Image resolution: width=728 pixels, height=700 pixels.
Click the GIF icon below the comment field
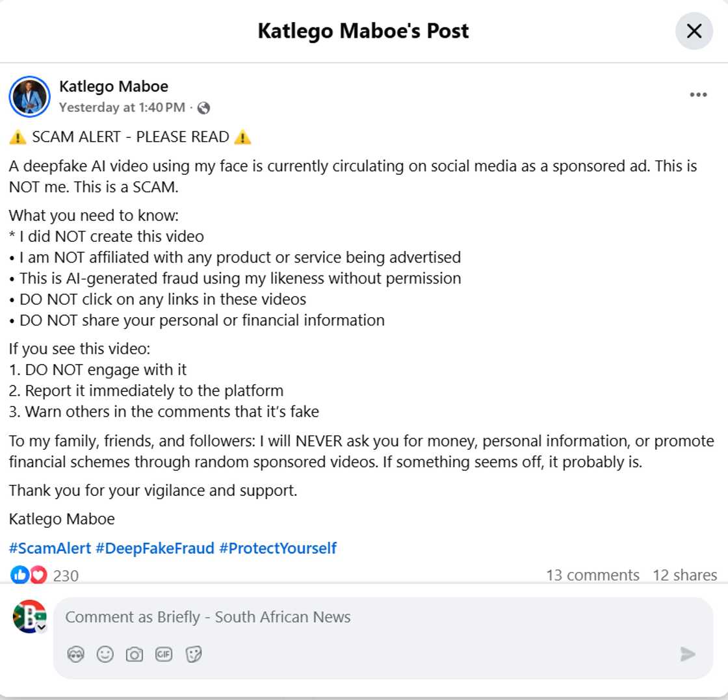(x=164, y=655)
